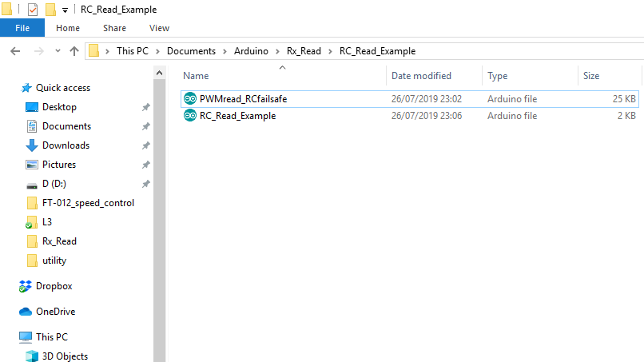Sort files by Date modified column
644x362 pixels.
pos(421,76)
